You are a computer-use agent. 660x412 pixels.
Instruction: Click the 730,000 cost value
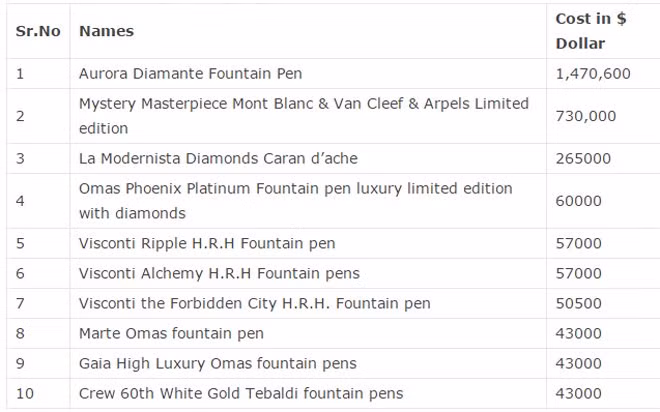(x=587, y=116)
